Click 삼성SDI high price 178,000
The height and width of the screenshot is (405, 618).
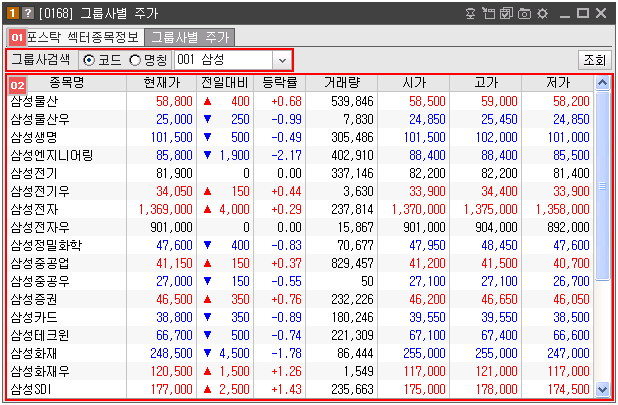[x=496, y=390]
